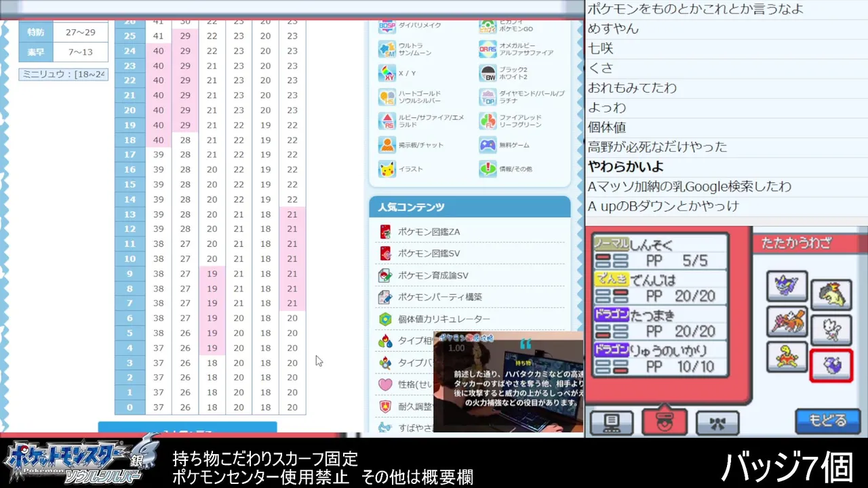
Task: Switch to the ribbon summary tab
Action: tap(717, 422)
